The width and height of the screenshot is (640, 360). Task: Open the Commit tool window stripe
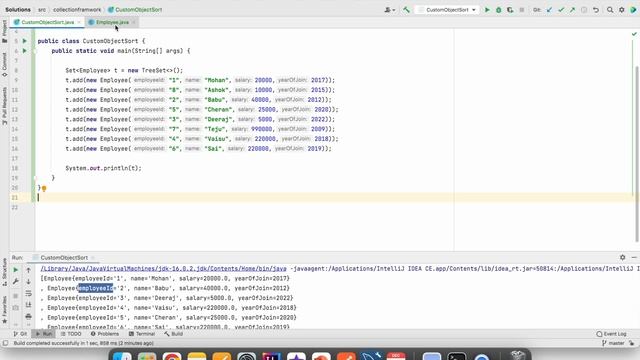click(4, 65)
